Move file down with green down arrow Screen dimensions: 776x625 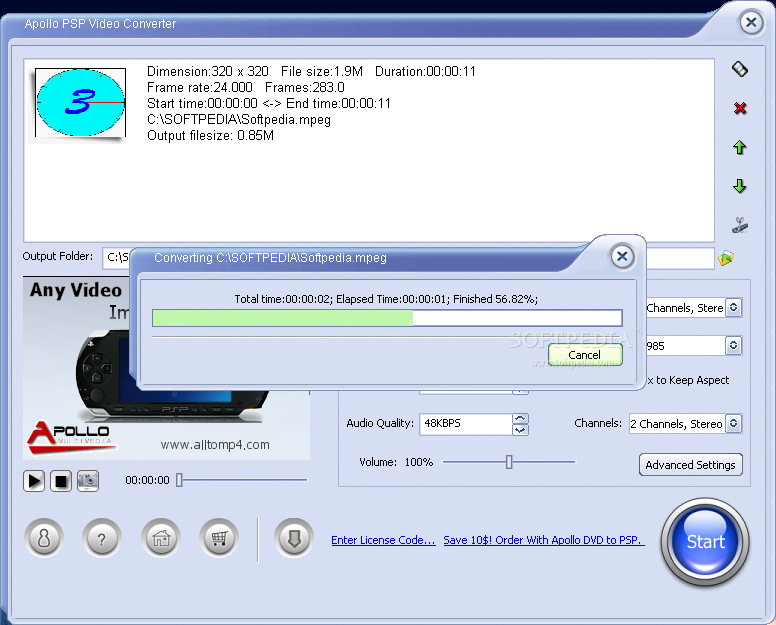(740, 186)
